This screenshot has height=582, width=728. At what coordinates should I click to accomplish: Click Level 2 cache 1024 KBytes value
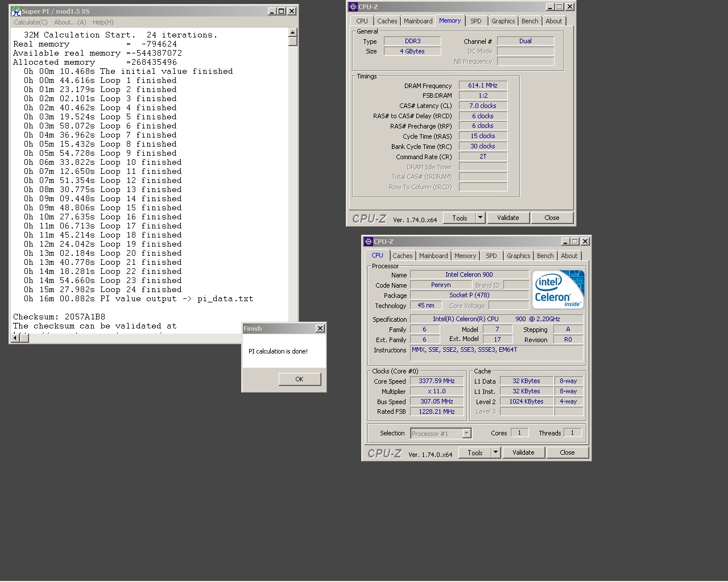(x=527, y=401)
